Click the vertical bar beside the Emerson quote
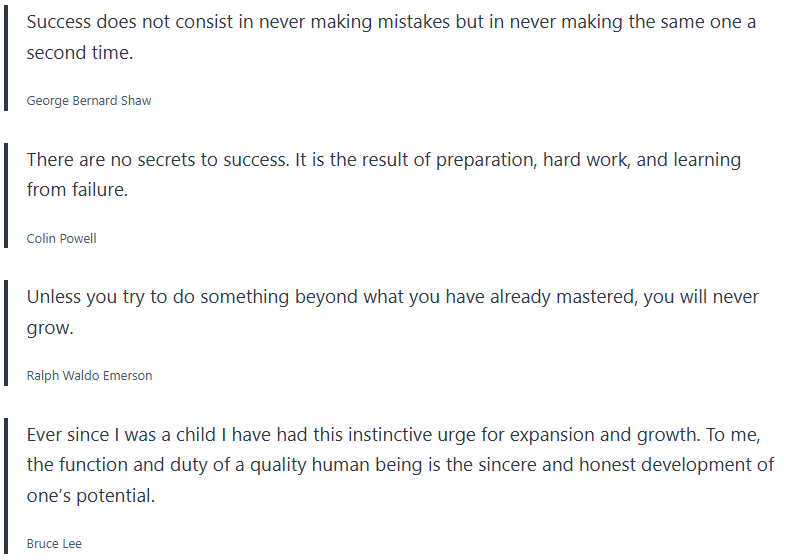Screen dimensions: 808x560 [6, 332]
